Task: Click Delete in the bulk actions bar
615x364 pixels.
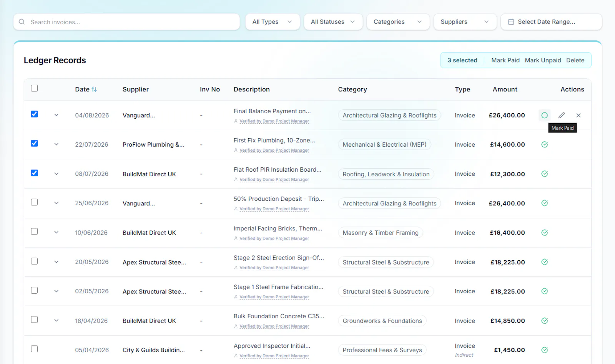Action: tap(575, 60)
